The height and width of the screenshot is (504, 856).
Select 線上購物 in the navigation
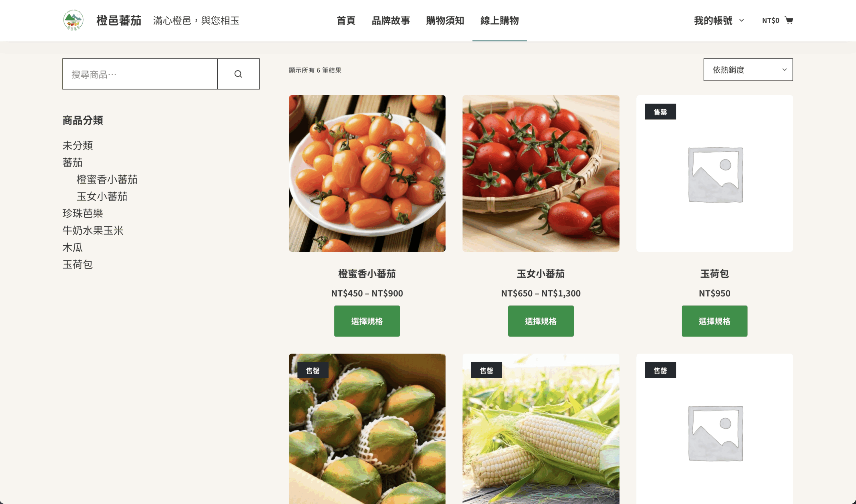click(x=499, y=21)
